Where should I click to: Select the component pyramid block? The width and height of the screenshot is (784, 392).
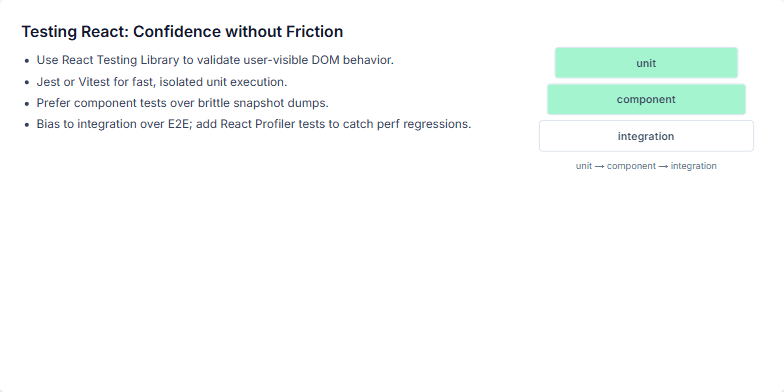[646, 100]
